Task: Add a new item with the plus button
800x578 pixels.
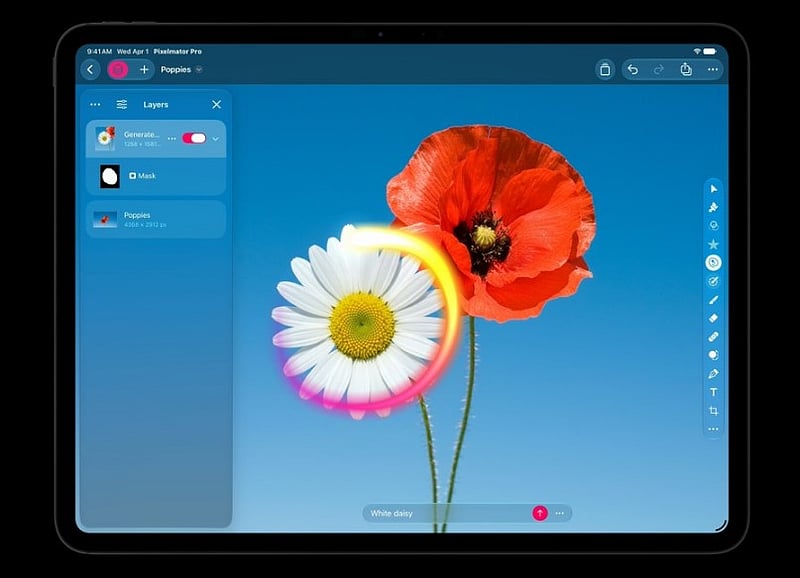Action: (144, 69)
